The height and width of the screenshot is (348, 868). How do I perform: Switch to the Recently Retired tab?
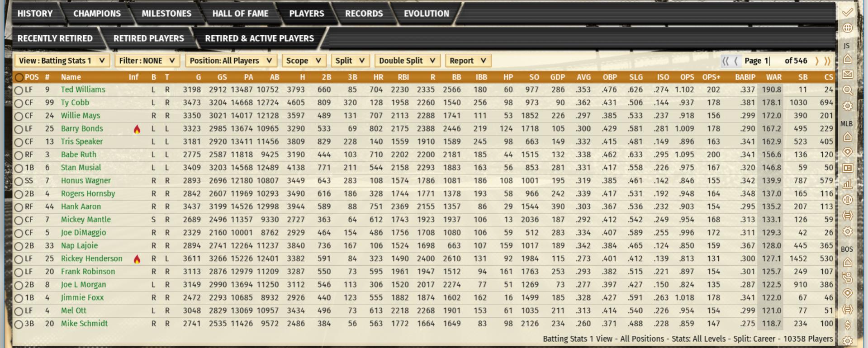click(55, 38)
